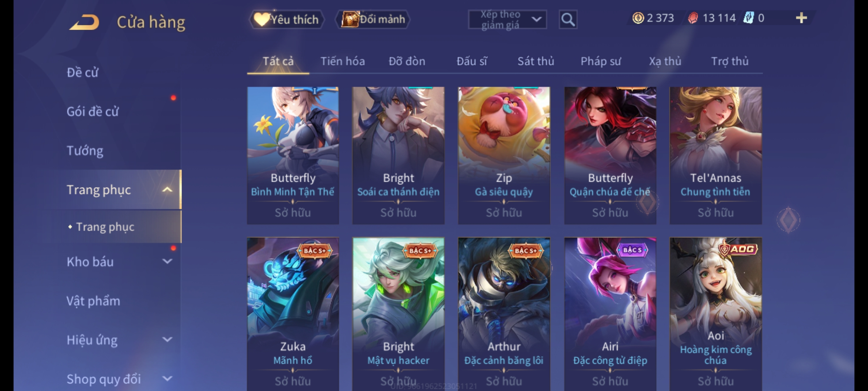868x391 pixels.
Task: Tap the golden back arrow icon
Action: tap(84, 22)
